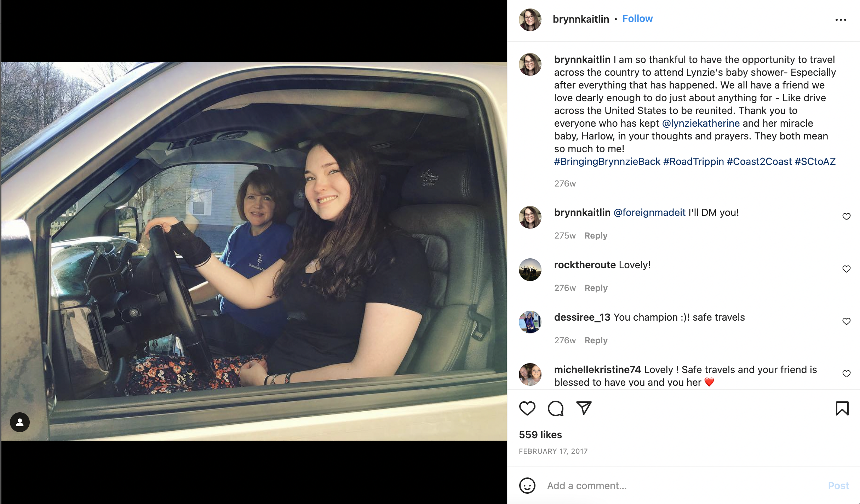Share the post via paper plane icon
The width and height of the screenshot is (860, 504).
point(584,408)
